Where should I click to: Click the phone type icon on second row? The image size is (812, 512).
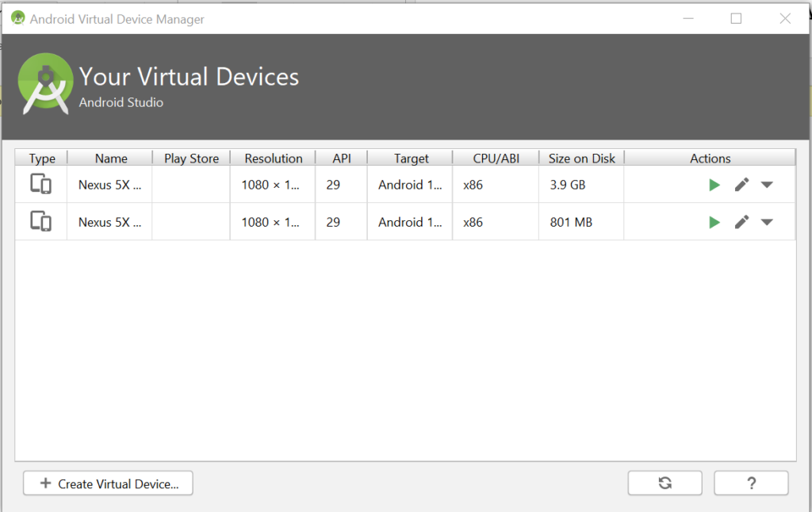click(40, 222)
